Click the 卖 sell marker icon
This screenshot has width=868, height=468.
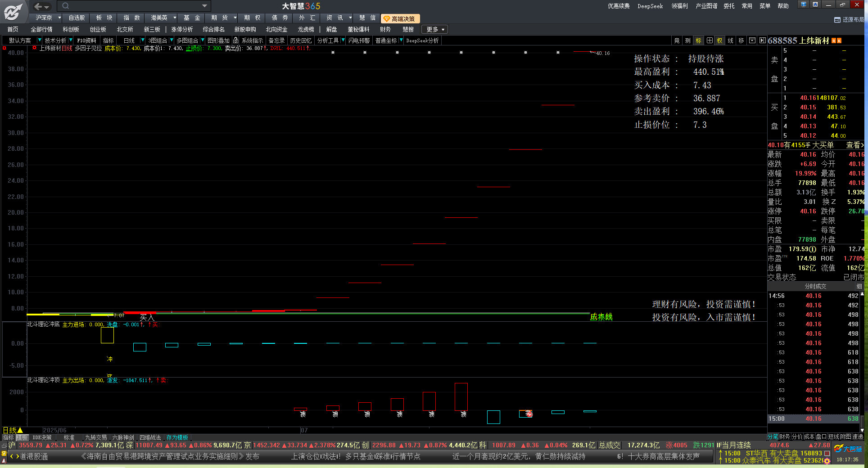pos(529,414)
